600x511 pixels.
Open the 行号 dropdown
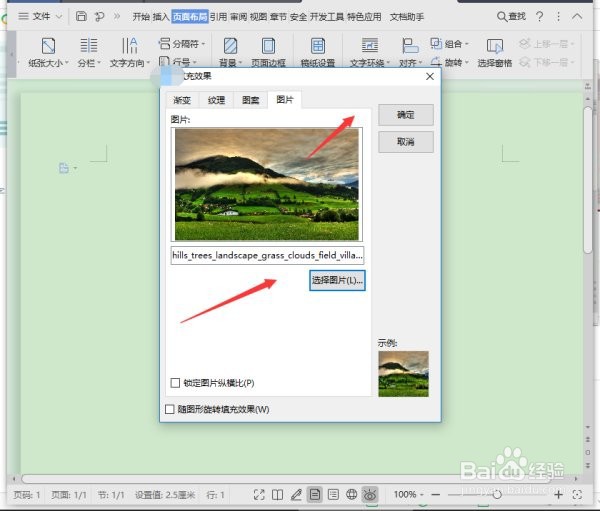pyautogui.click(x=178, y=62)
